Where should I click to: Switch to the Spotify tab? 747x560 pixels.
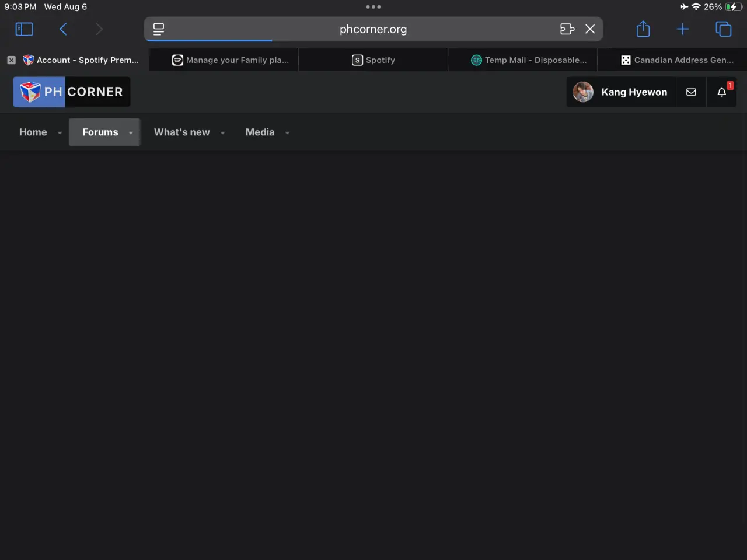coord(373,60)
